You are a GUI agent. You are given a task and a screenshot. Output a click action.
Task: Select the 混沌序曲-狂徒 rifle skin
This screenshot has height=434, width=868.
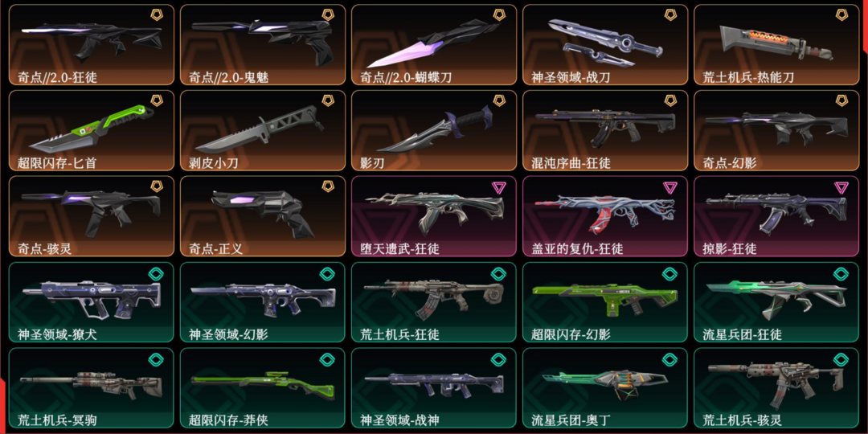click(x=605, y=131)
